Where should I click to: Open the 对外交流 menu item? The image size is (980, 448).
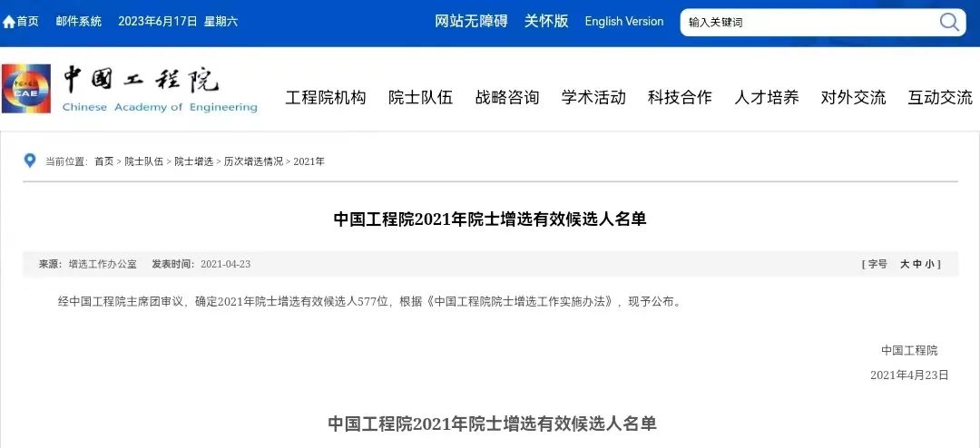pos(852,97)
